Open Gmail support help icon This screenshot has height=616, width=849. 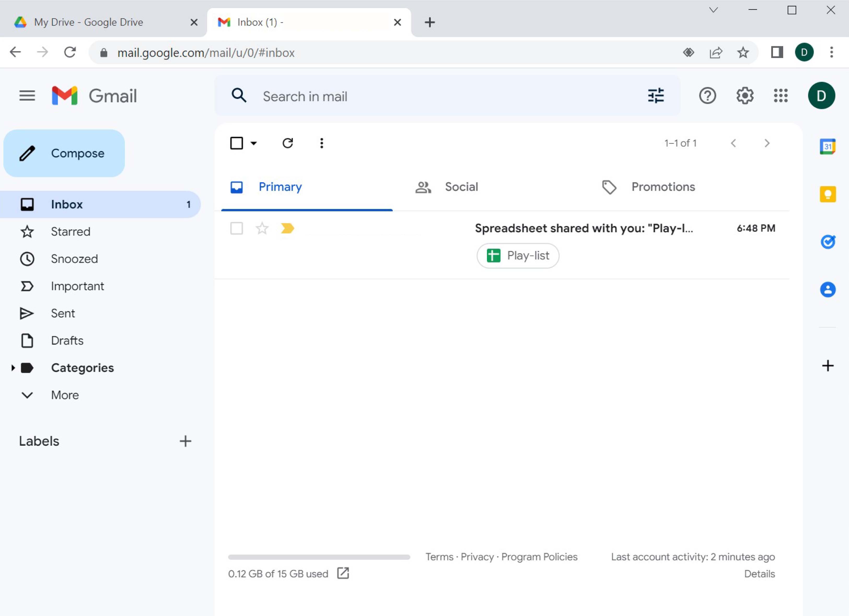pyautogui.click(x=707, y=96)
